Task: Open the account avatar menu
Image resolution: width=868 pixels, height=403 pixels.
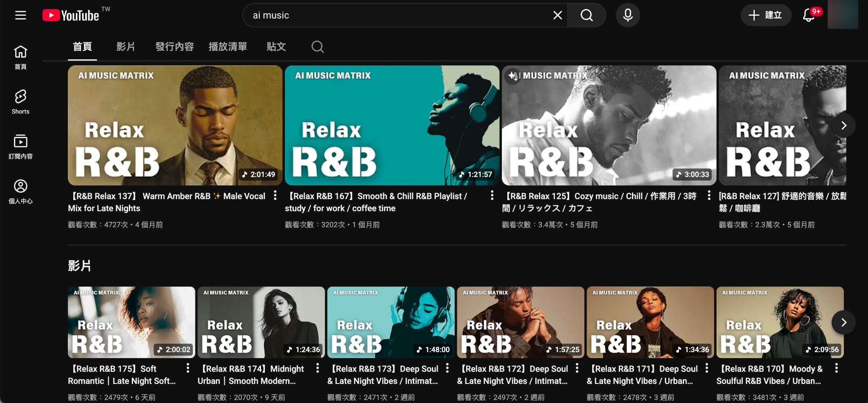Action: [x=843, y=14]
